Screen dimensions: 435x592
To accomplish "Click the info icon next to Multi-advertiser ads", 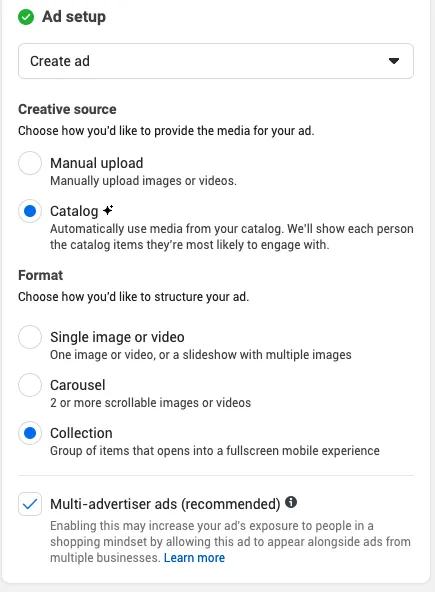I will 291,503.
